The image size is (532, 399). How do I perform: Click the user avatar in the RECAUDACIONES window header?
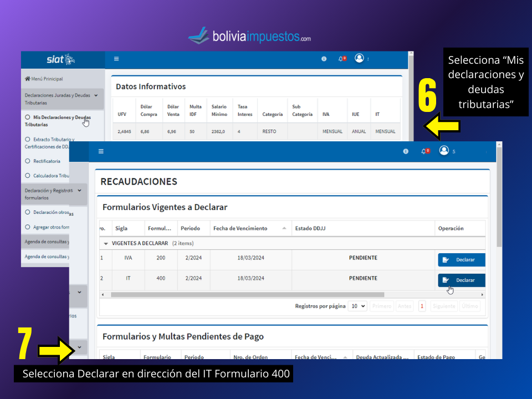click(444, 150)
